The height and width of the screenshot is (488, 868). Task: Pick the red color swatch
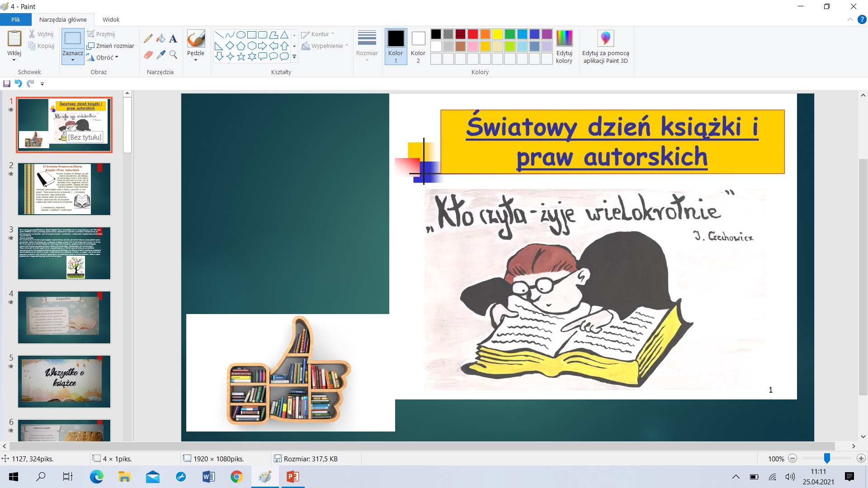click(x=473, y=34)
